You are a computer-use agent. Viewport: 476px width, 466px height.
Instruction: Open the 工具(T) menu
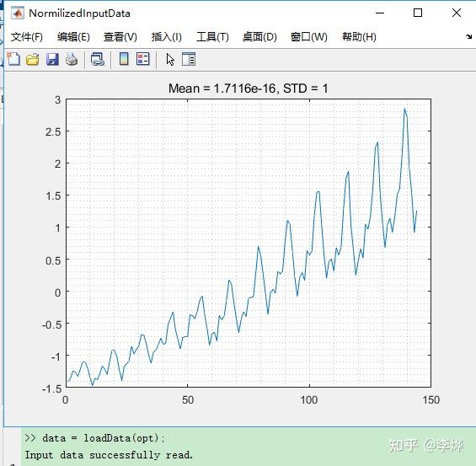coord(212,37)
